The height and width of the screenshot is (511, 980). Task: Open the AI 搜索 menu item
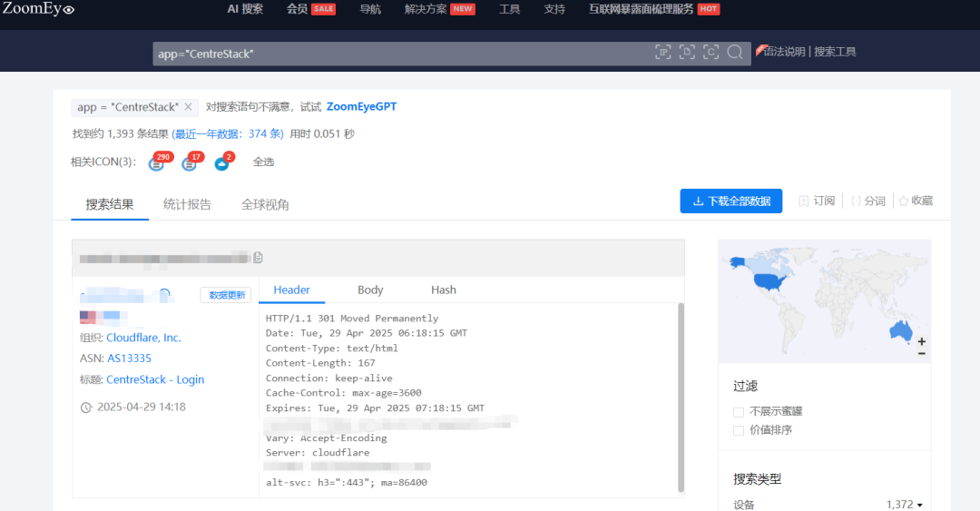(245, 9)
